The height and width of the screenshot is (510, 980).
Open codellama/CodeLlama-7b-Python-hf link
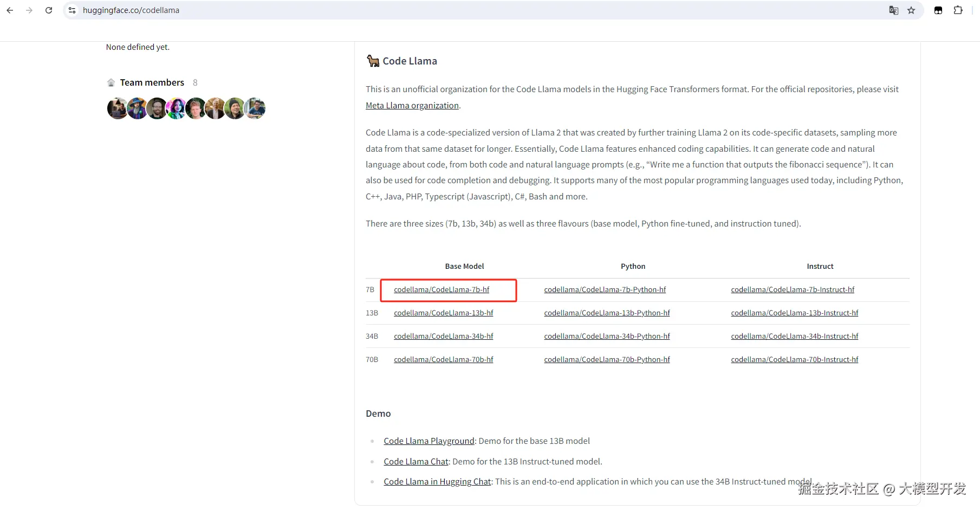(x=605, y=290)
